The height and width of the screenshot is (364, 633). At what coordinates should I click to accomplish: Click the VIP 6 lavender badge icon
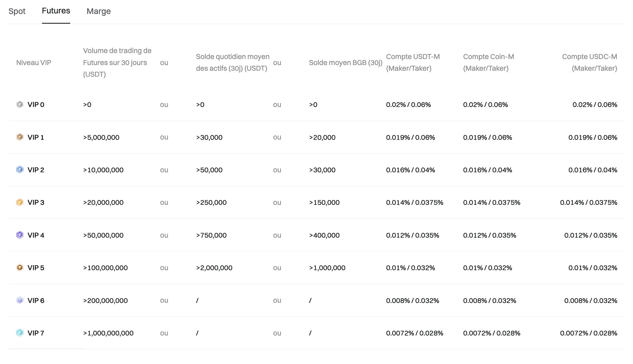coord(20,300)
